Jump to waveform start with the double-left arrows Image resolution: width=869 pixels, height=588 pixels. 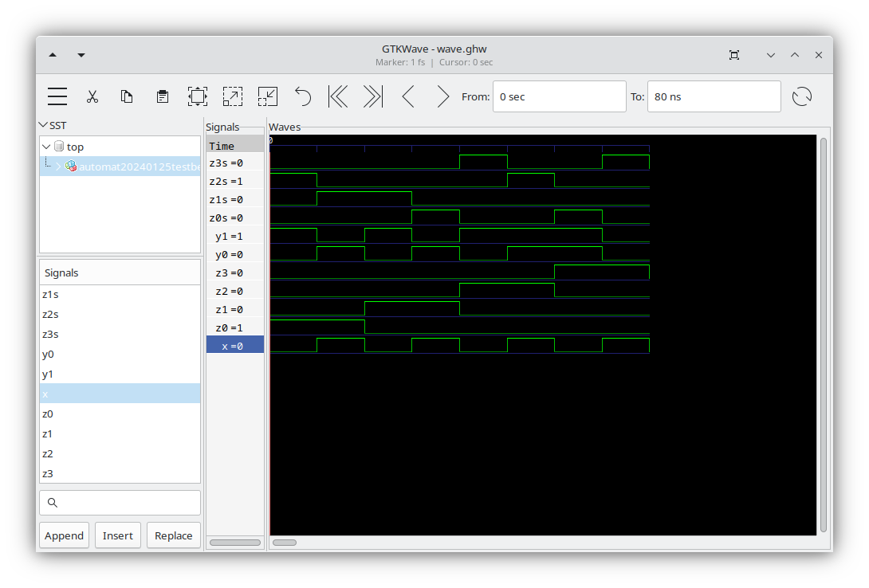click(337, 96)
